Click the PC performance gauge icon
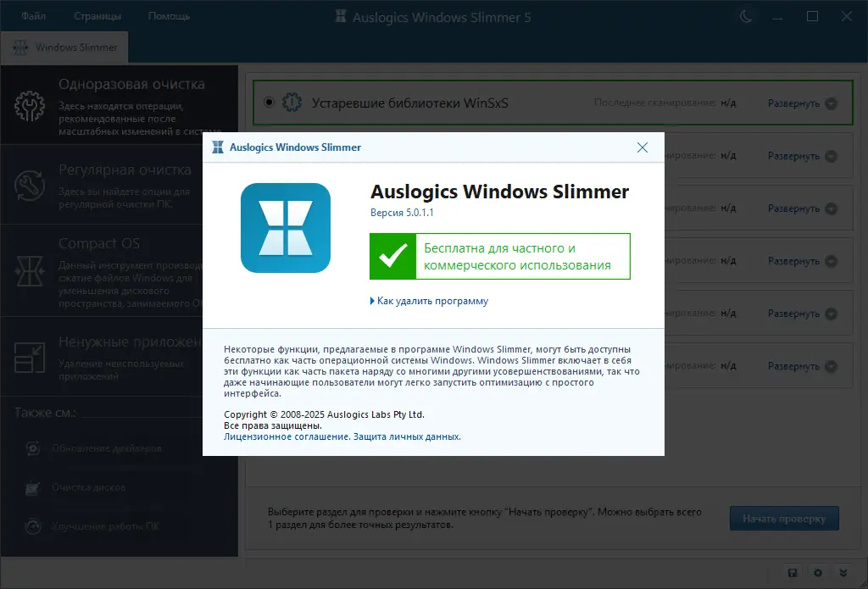The image size is (868, 589). click(33, 526)
